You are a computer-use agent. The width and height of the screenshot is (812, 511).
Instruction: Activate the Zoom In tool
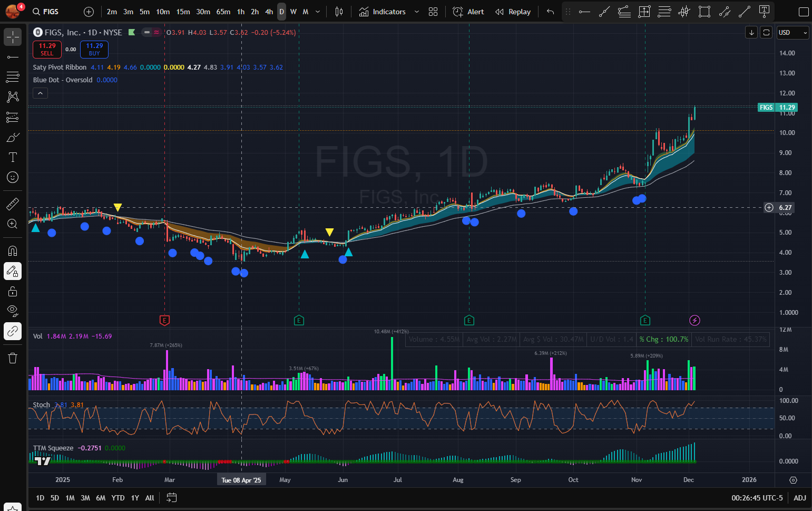tap(13, 224)
